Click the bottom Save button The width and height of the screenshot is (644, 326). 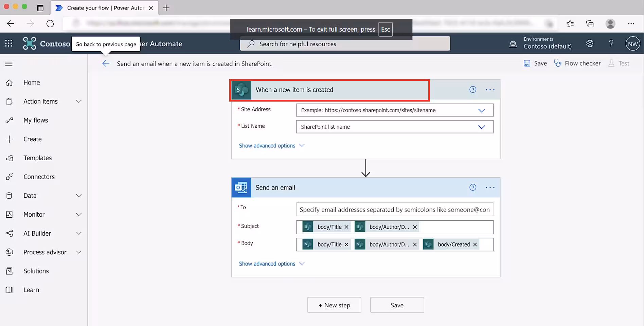pyautogui.click(x=397, y=305)
